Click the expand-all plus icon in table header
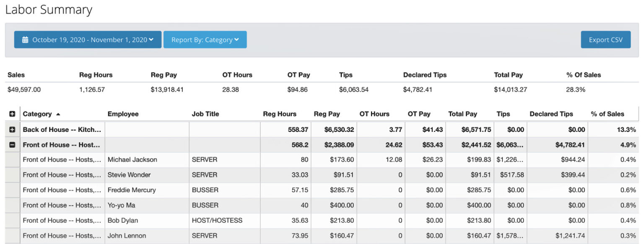The height and width of the screenshot is (244, 644). [x=12, y=113]
